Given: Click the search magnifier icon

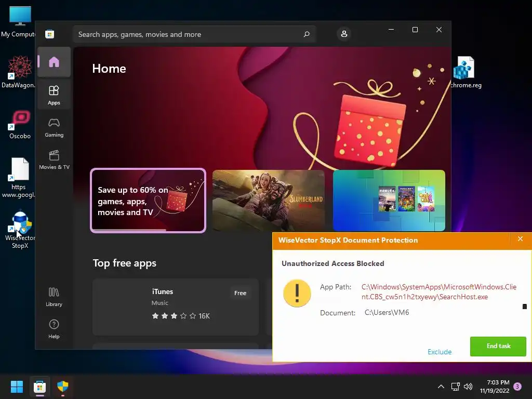Looking at the screenshot, I should 307,34.
